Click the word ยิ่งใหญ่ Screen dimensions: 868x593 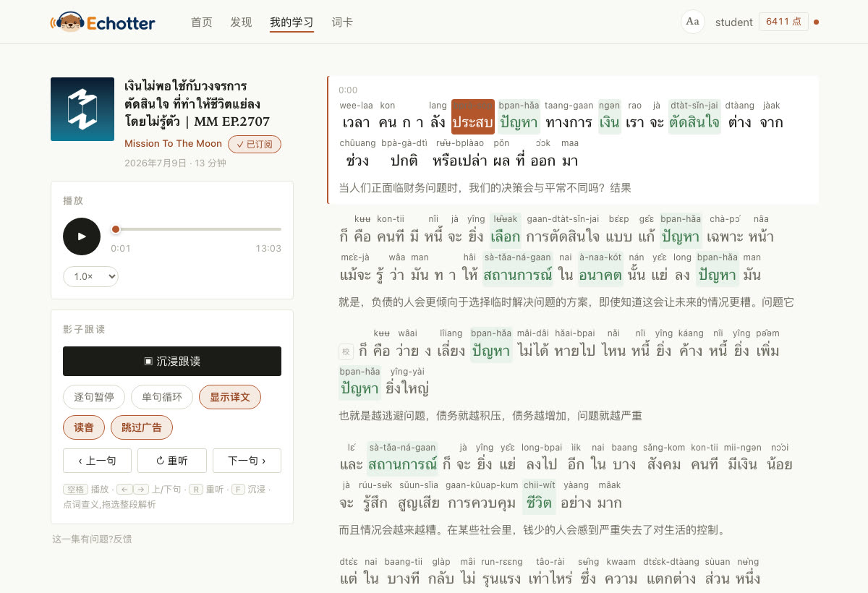408,383
